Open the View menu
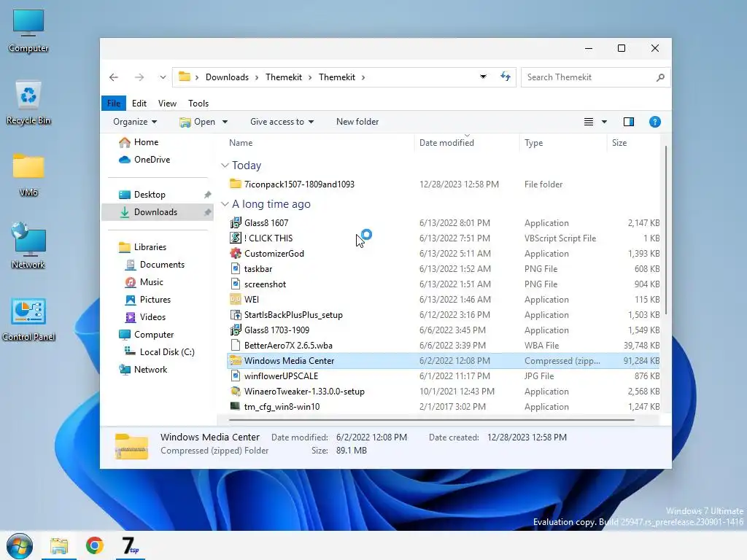The image size is (747, 560). [167, 104]
